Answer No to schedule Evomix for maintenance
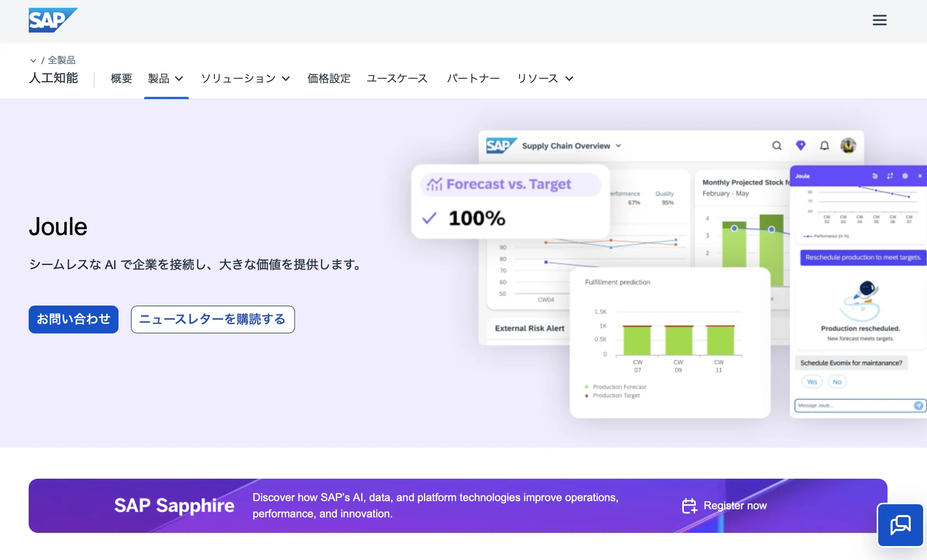 (837, 381)
